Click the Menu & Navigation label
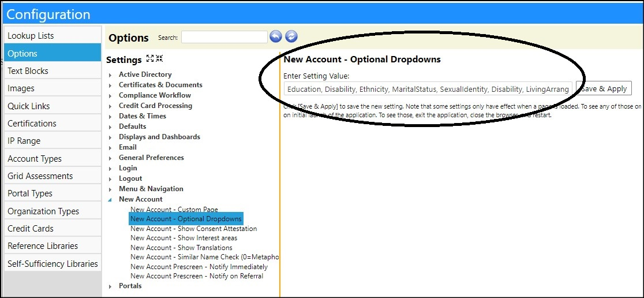This screenshot has width=644, height=298. [x=151, y=189]
